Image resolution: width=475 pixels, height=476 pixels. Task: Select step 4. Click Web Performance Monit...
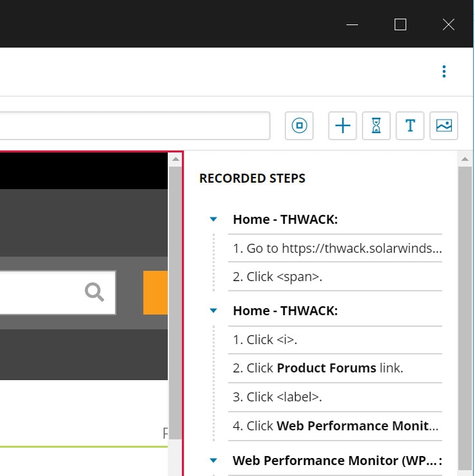335,426
